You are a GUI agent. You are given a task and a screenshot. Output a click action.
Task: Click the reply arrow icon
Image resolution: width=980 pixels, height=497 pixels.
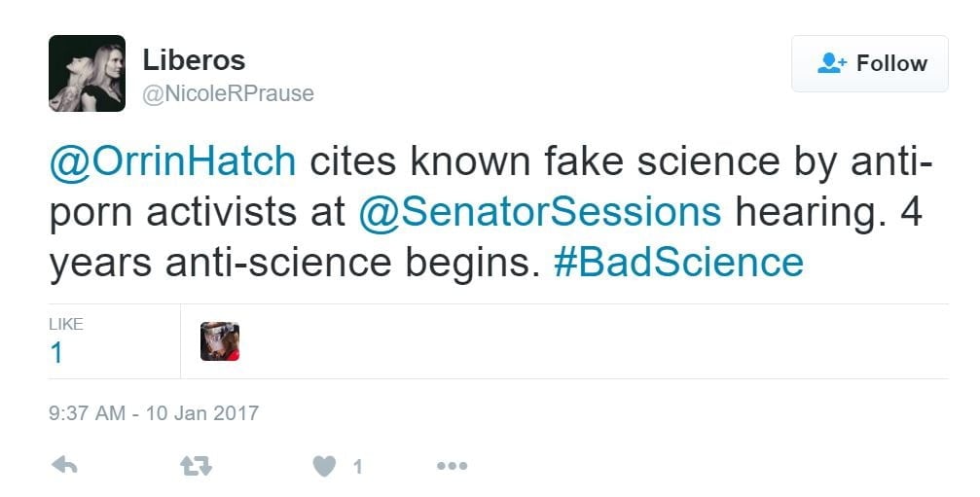[63, 467]
